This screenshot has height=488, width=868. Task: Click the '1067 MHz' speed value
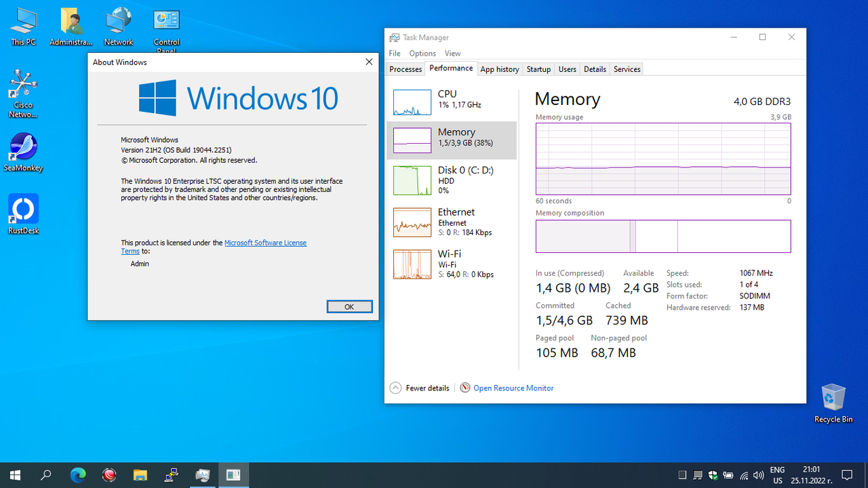(x=756, y=273)
